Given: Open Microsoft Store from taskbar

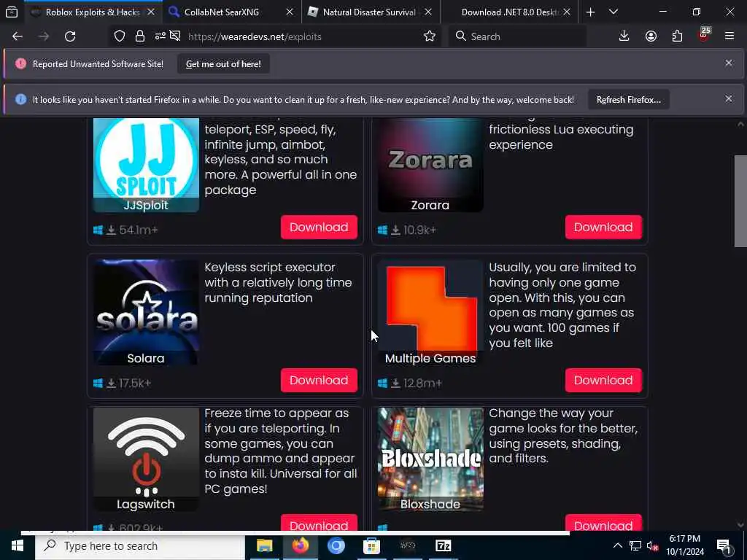Looking at the screenshot, I should click(371, 545).
